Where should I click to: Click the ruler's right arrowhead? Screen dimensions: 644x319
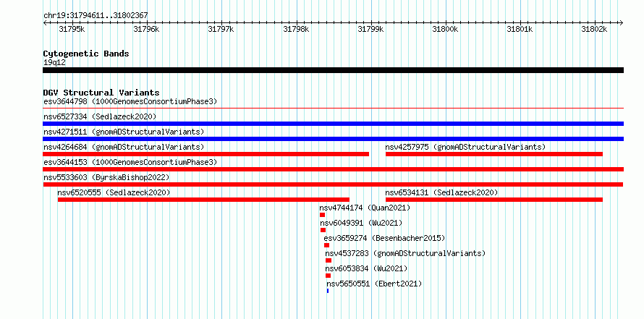(622, 22)
